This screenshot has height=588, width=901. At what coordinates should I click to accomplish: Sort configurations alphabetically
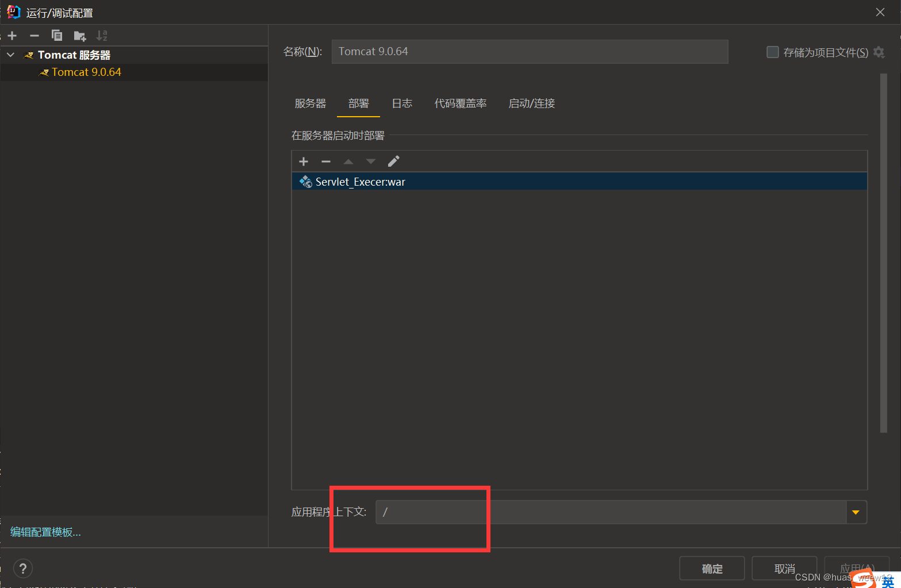pyautogui.click(x=102, y=36)
